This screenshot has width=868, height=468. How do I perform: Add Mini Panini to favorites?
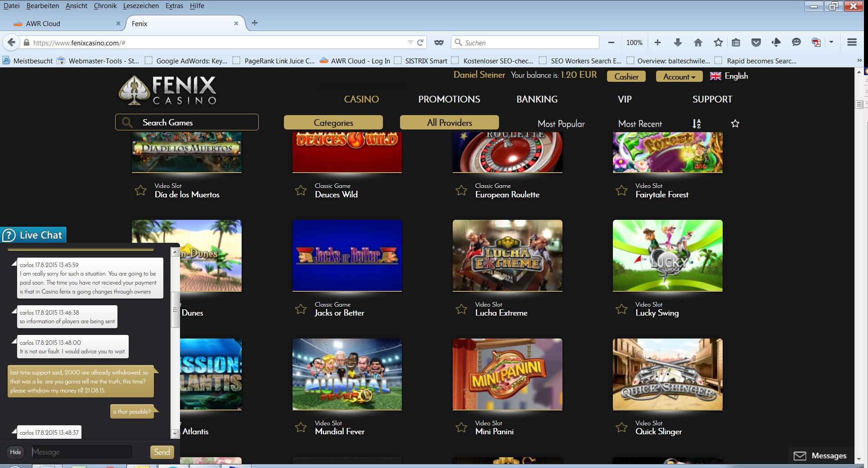pyautogui.click(x=461, y=427)
